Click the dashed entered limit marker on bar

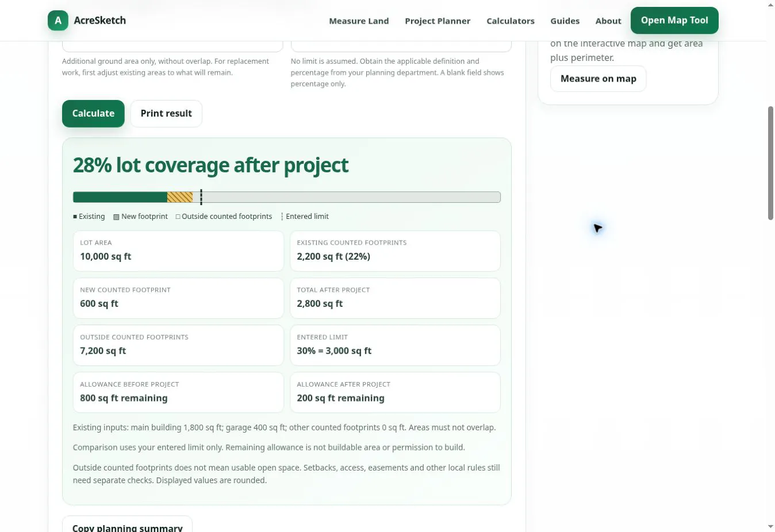[201, 197]
